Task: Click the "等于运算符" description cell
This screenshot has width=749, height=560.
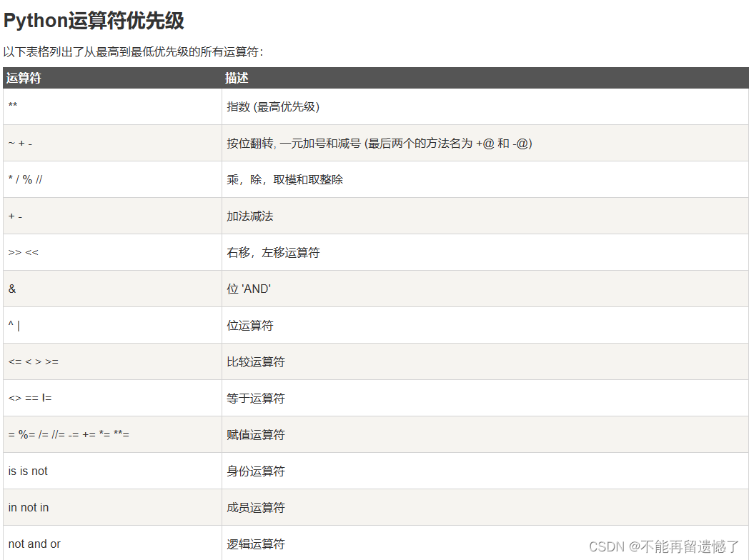Action: [x=485, y=398]
